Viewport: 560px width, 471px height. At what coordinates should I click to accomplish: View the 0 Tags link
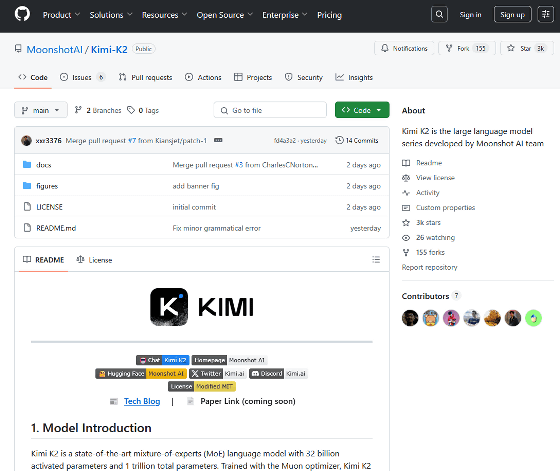tap(143, 110)
